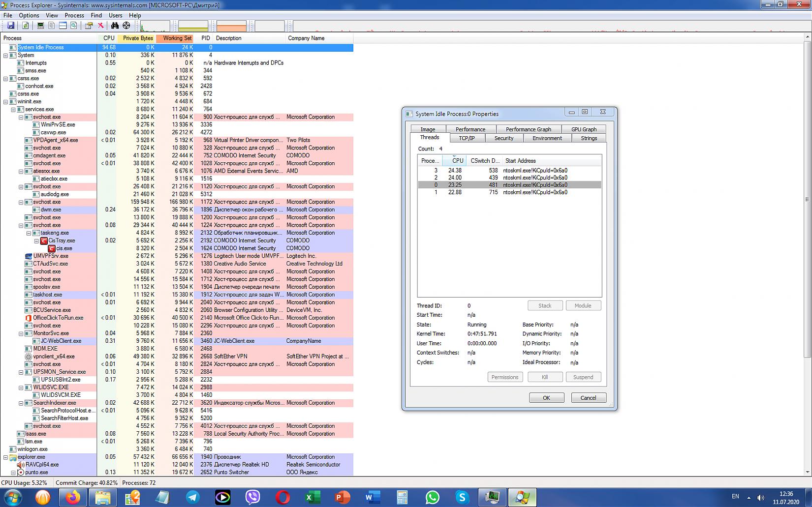Screen dimensions: 812x507
Task: Open the Options menu
Action: [x=29, y=15]
